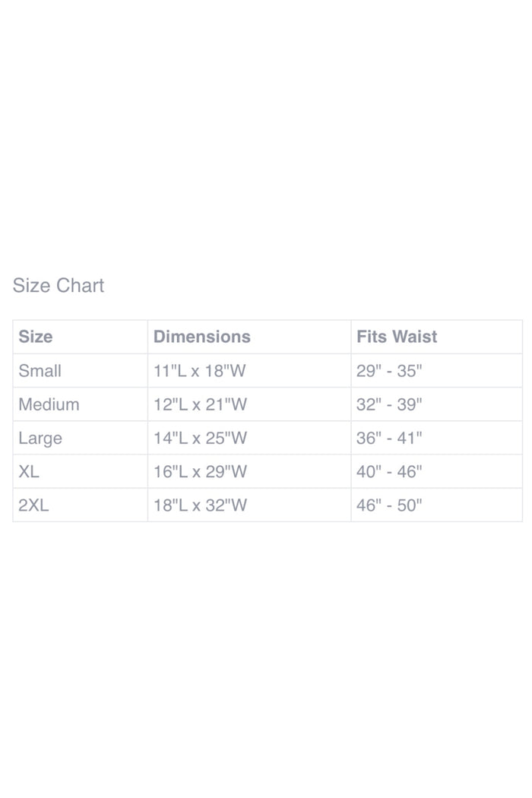
Task: Select the Fits Waist column header
Action: coord(437,337)
